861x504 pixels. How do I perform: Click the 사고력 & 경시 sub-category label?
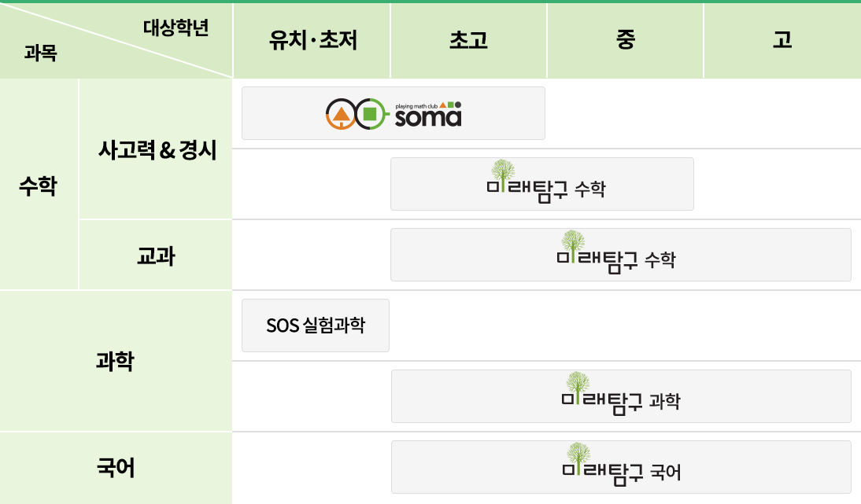click(157, 149)
